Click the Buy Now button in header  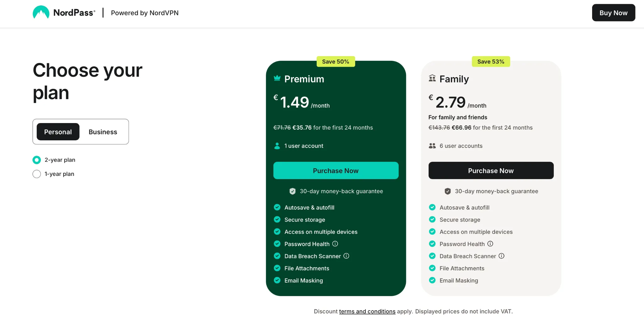[613, 13]
